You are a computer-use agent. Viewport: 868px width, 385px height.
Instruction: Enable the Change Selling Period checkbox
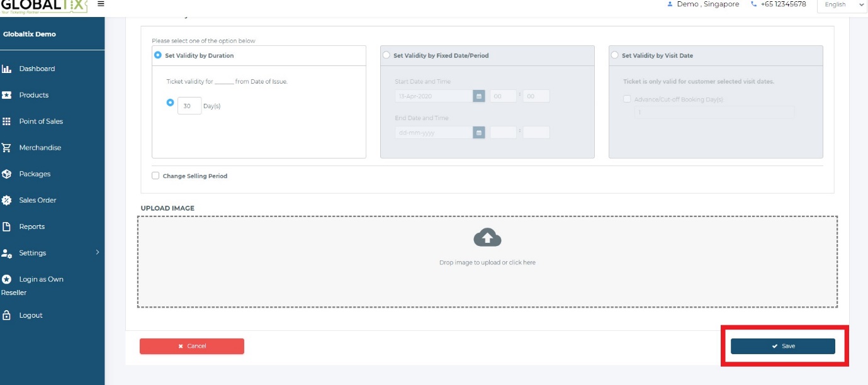(x=155, y=176)
